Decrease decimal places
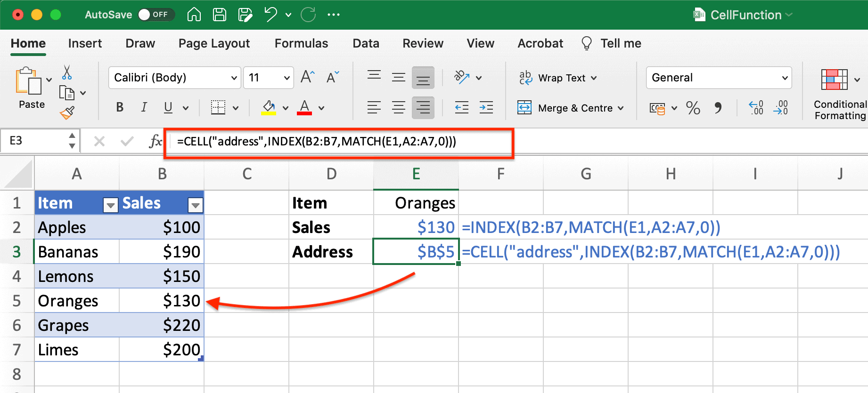The height and width of the screenshot is (393, 868). (781, 108)
